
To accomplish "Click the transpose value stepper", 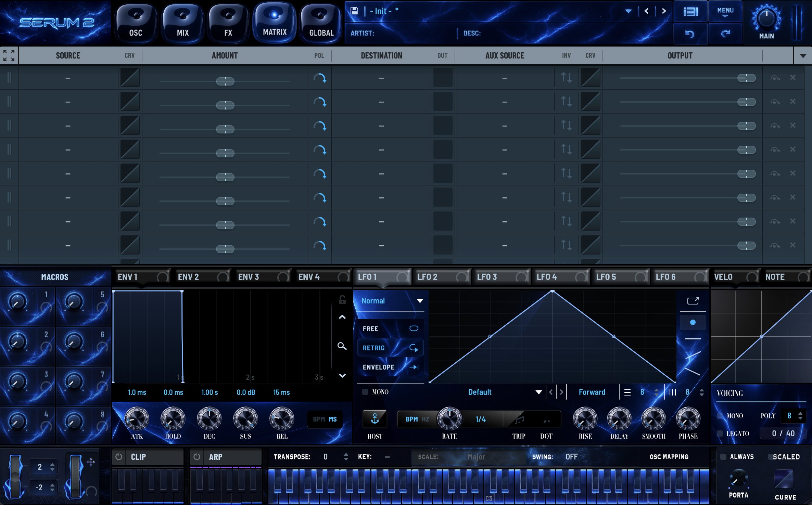I will pyautogui.click(x=346, y=457).
